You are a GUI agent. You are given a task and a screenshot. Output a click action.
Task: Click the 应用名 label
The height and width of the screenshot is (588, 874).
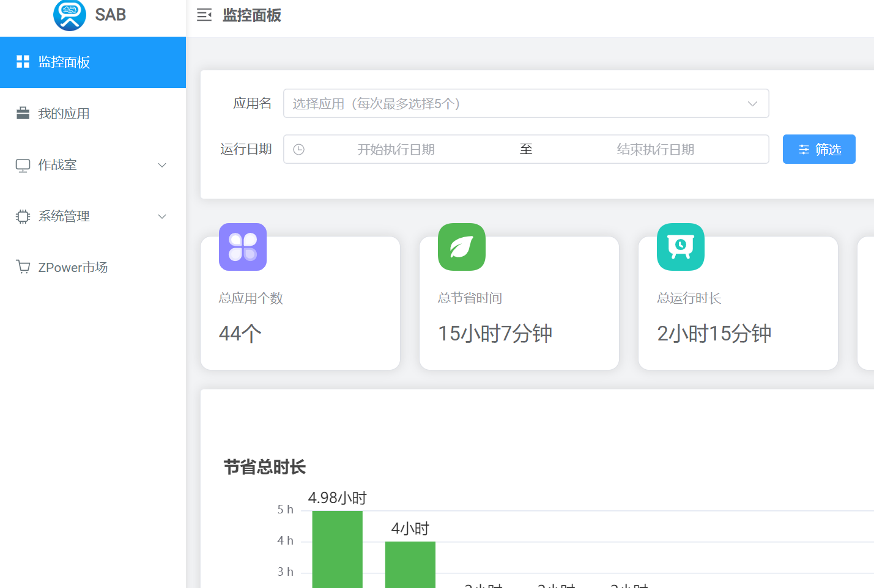252,103
